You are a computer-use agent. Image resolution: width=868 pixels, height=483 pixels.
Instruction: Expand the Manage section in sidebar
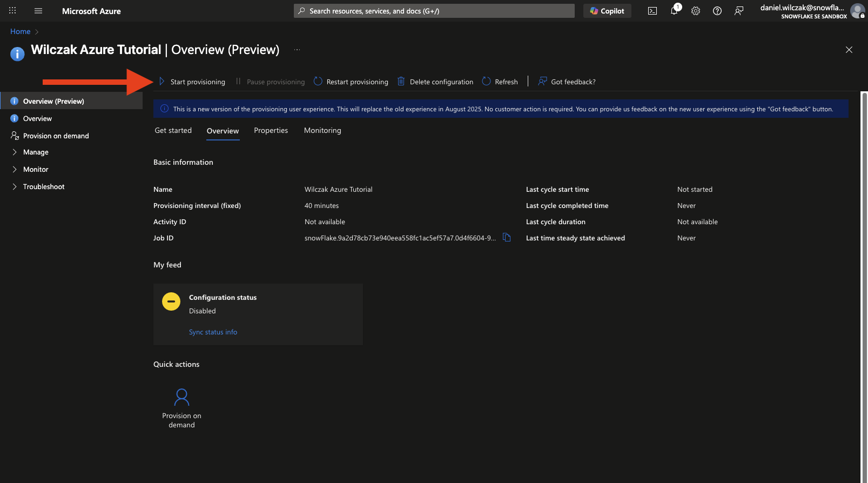[36, 152]
